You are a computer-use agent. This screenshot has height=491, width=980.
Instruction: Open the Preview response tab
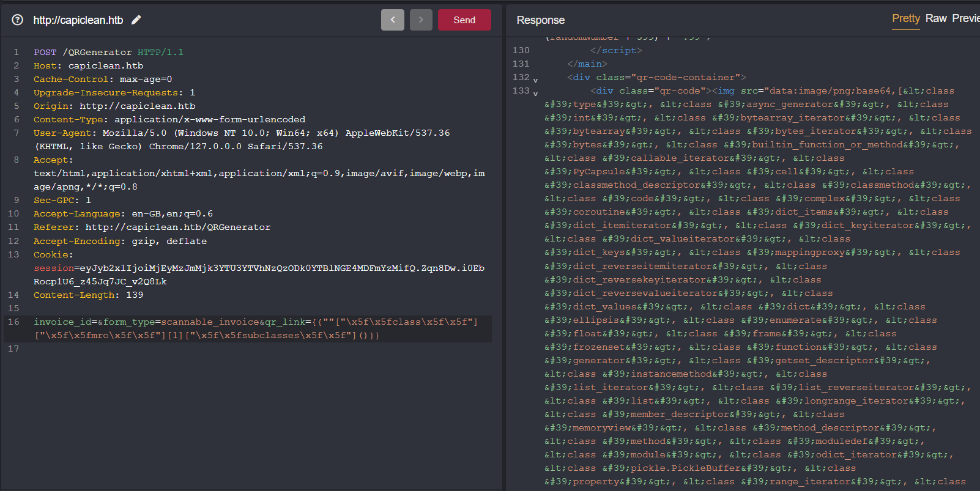click(965, 18)
